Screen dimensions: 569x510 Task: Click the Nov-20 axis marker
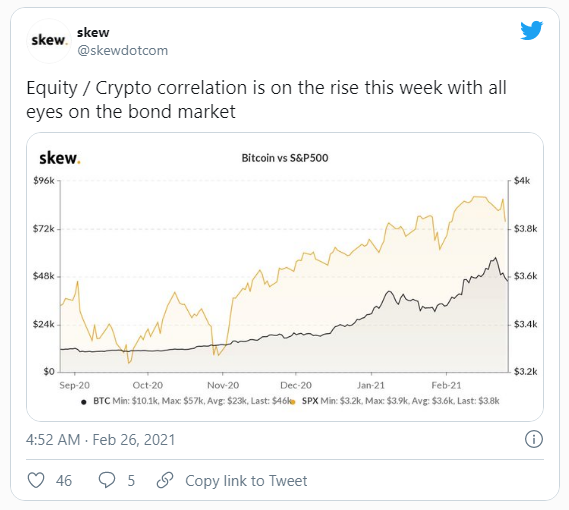coord(223,385)
